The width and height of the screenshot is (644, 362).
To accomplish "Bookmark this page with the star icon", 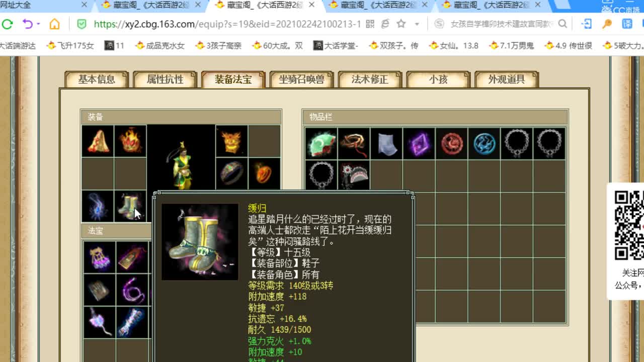I will point(401,24).
